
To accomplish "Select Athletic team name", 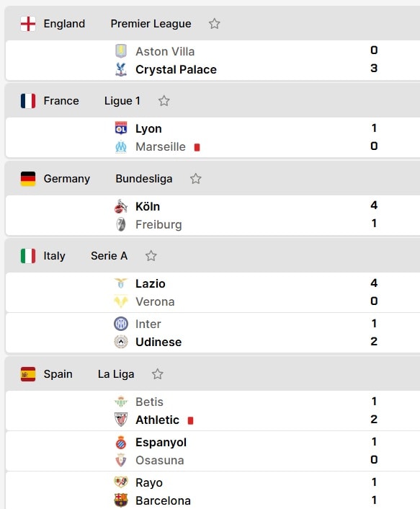I will pos(157,420).
